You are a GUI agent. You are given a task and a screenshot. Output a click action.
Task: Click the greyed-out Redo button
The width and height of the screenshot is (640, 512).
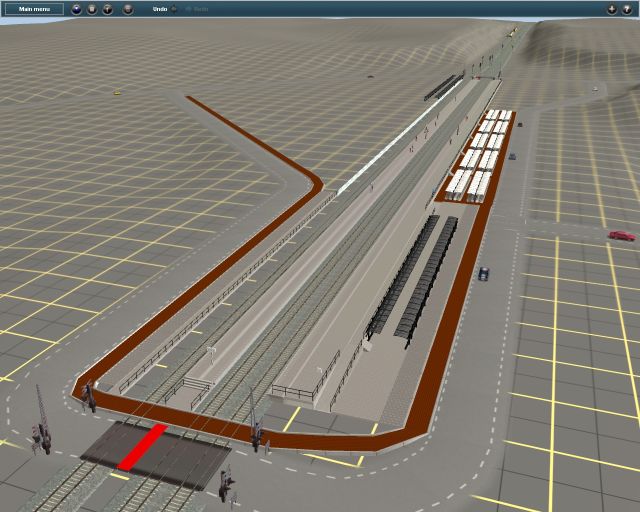(x=200, y=9)
